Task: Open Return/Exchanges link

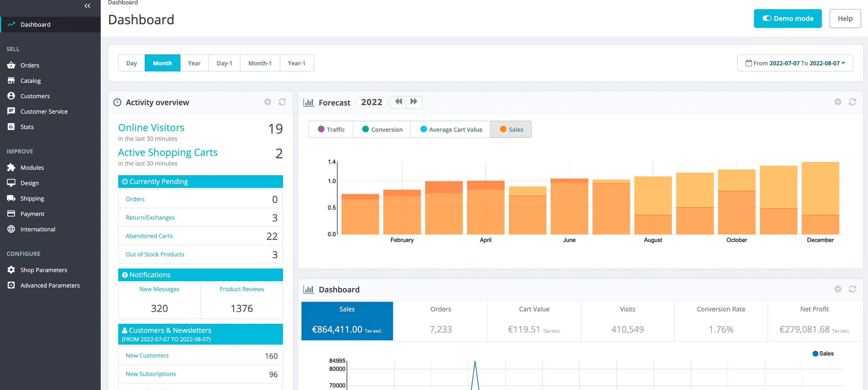Action: pyautogui.click(x=150, y=217)
